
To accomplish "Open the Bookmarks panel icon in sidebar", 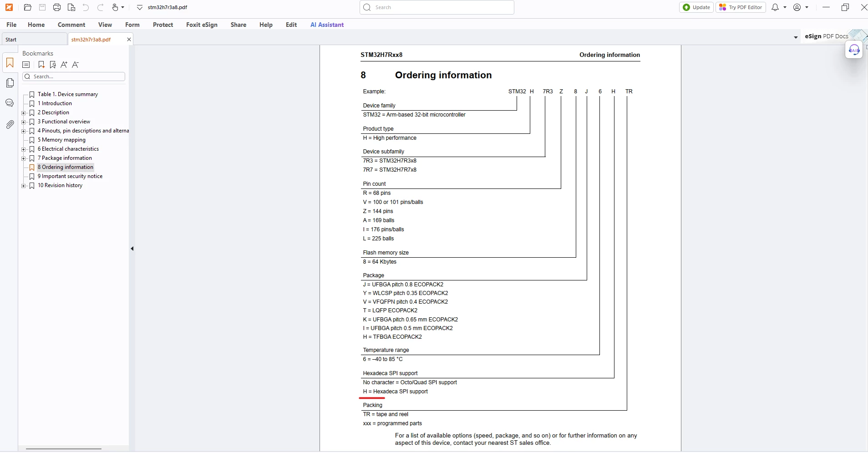I will [10, 63].
